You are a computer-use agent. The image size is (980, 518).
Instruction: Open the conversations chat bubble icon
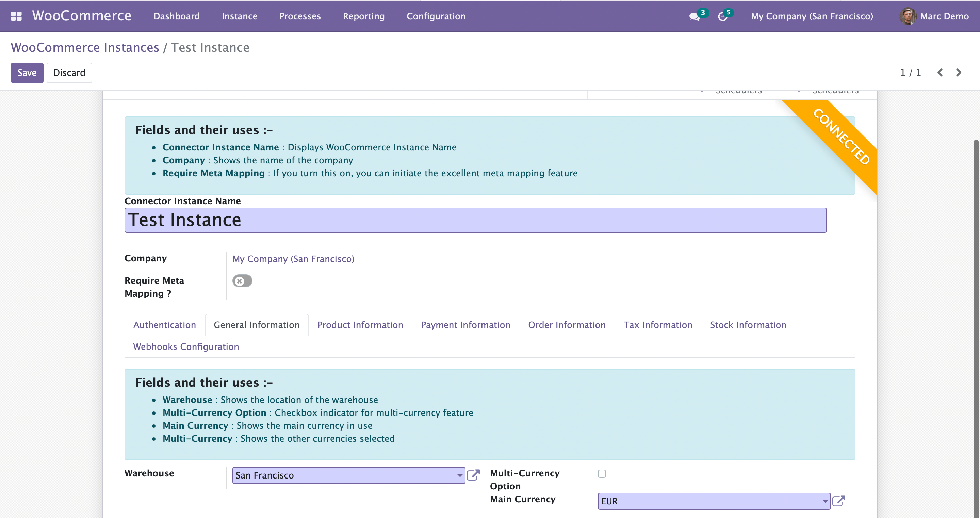pyautogui.click(x=694, y=16)
